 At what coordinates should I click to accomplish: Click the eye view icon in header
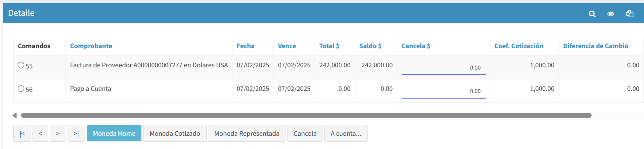(611, 14)
